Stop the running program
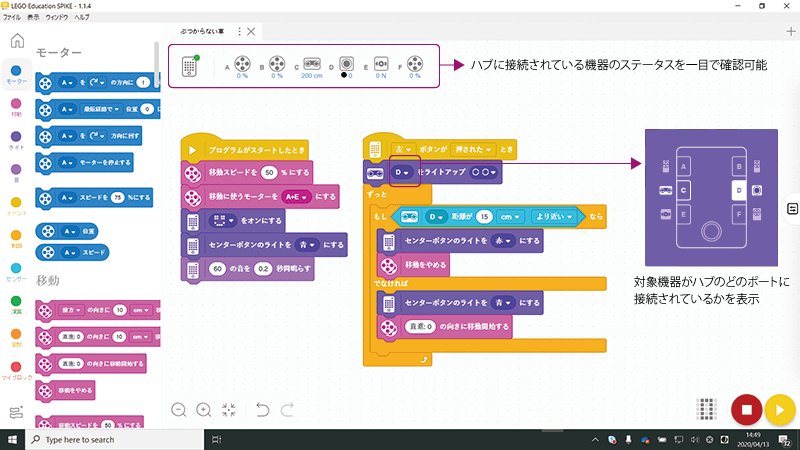 coord(746,410)
